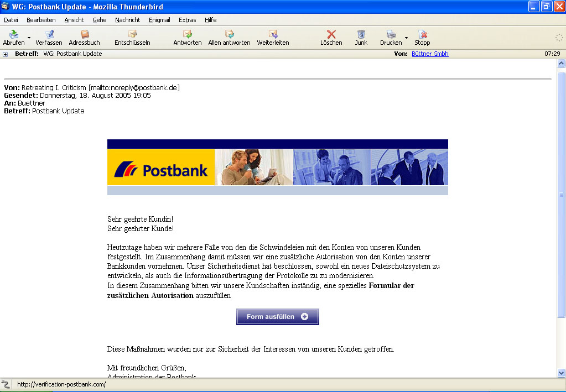
Task: Click the scrollbar up arrow
Action: (562, 64)
